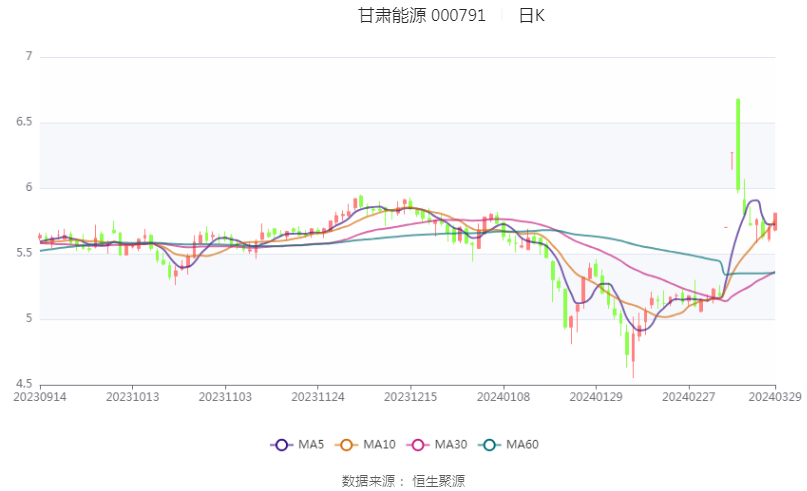Click the 6.5 price axis label
807x491 pixels.
click(24, 122)
